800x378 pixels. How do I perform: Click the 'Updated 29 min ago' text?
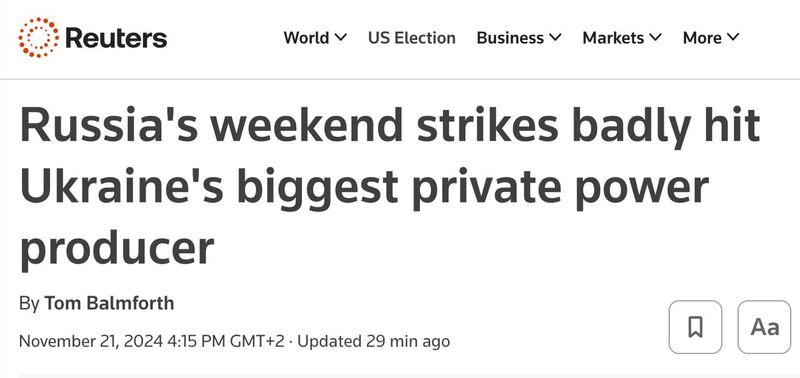[x=373, y=341]
